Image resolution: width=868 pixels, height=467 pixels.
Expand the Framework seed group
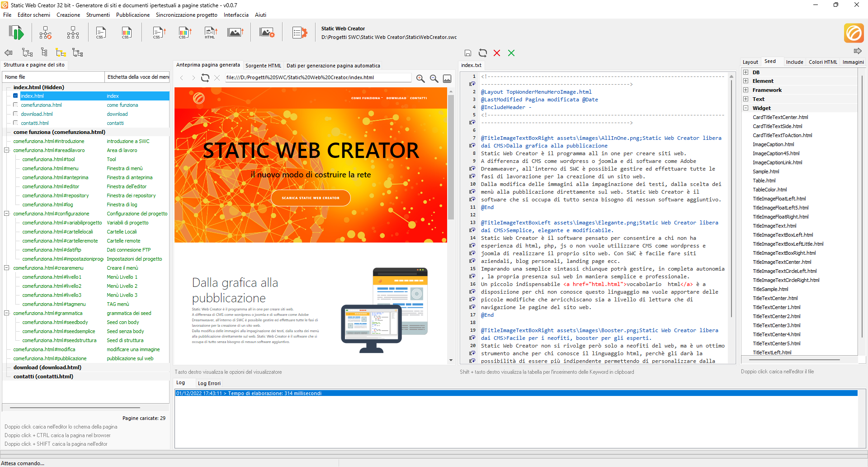[x=745, y=90]
